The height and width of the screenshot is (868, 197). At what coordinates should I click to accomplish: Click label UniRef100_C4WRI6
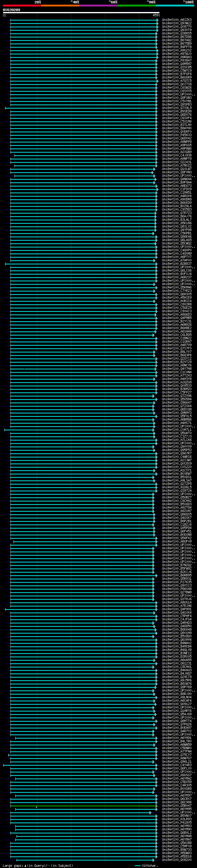click(x=177, y=457)
